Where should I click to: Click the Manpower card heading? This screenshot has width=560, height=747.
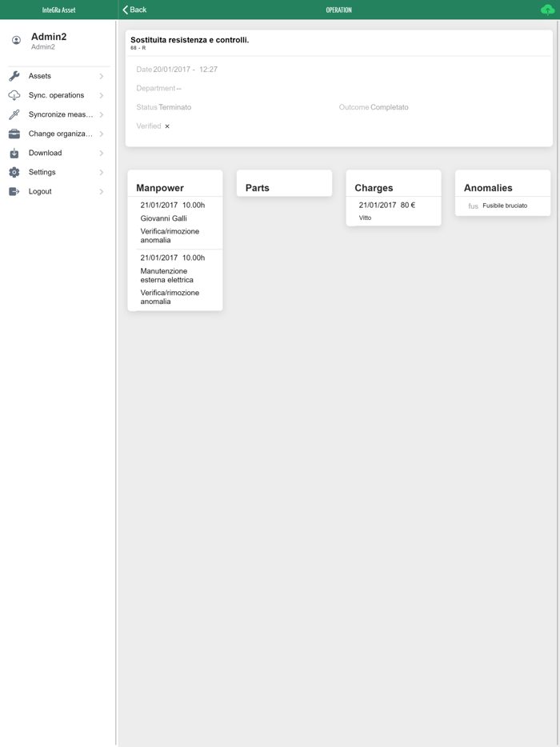pyautogui.click(x=160, y=188)
